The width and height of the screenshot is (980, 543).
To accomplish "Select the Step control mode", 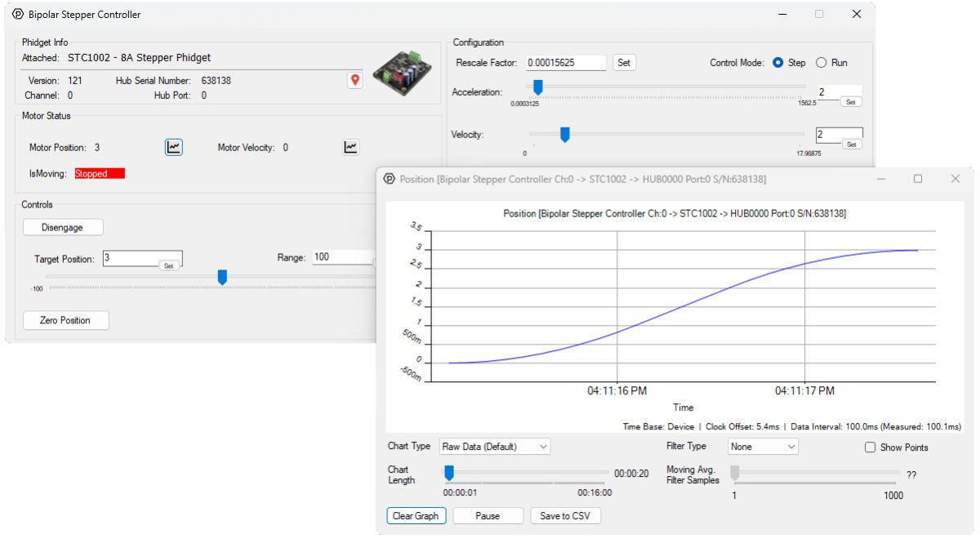I will (777, 63).
